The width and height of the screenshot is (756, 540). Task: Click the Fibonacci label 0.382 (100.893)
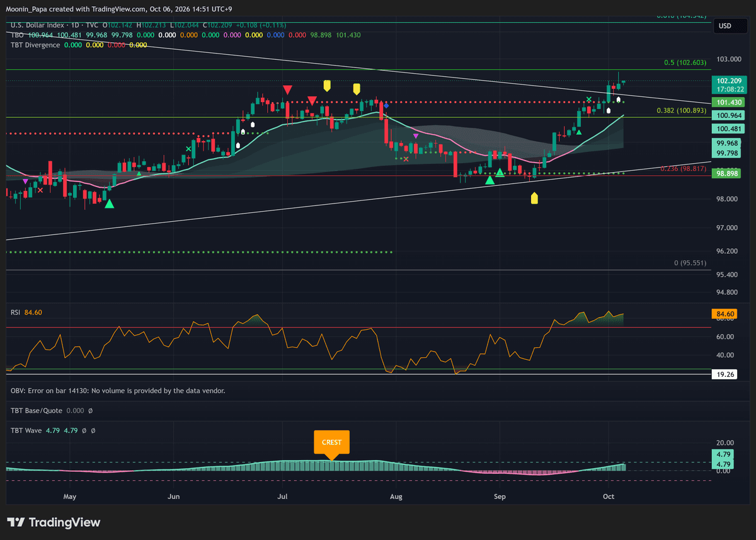tap(681, 110)
